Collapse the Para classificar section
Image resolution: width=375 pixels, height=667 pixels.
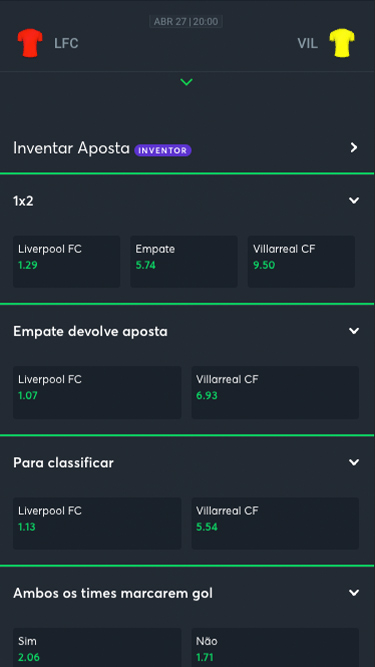click(x=354, y=462)
